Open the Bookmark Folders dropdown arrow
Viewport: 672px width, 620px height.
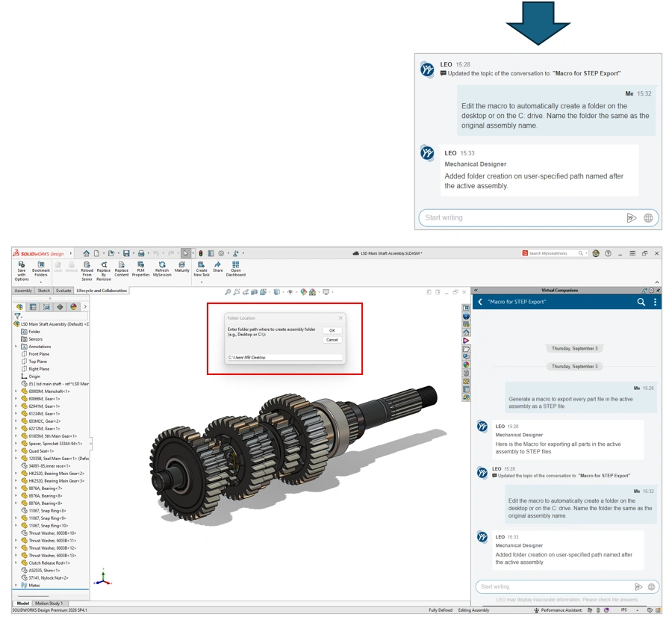point(41,282)
